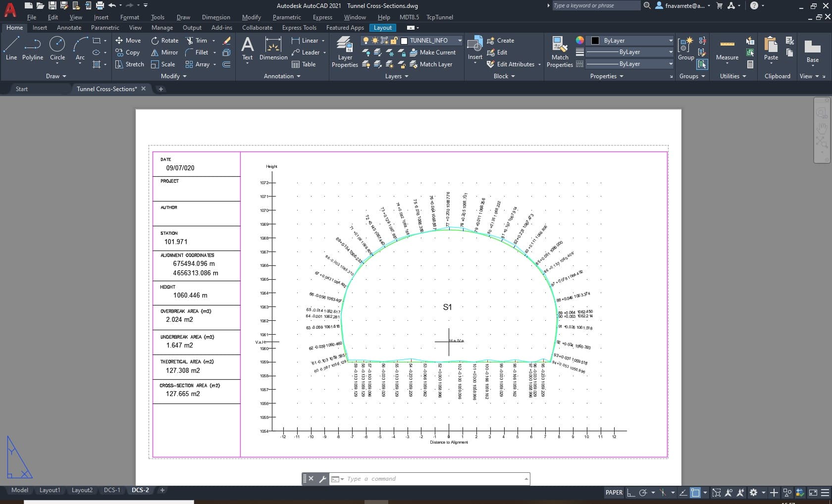Expand the Block panel

pyautogui.click(x=504, y=76)
